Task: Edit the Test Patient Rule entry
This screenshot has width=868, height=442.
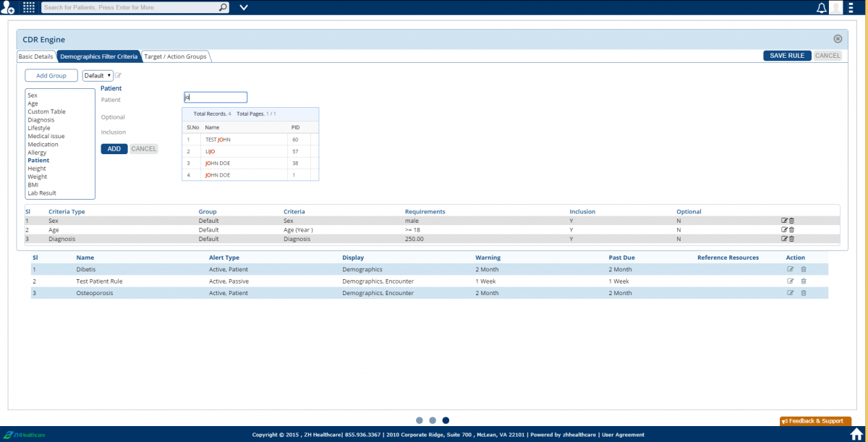Action: [790, 281]
